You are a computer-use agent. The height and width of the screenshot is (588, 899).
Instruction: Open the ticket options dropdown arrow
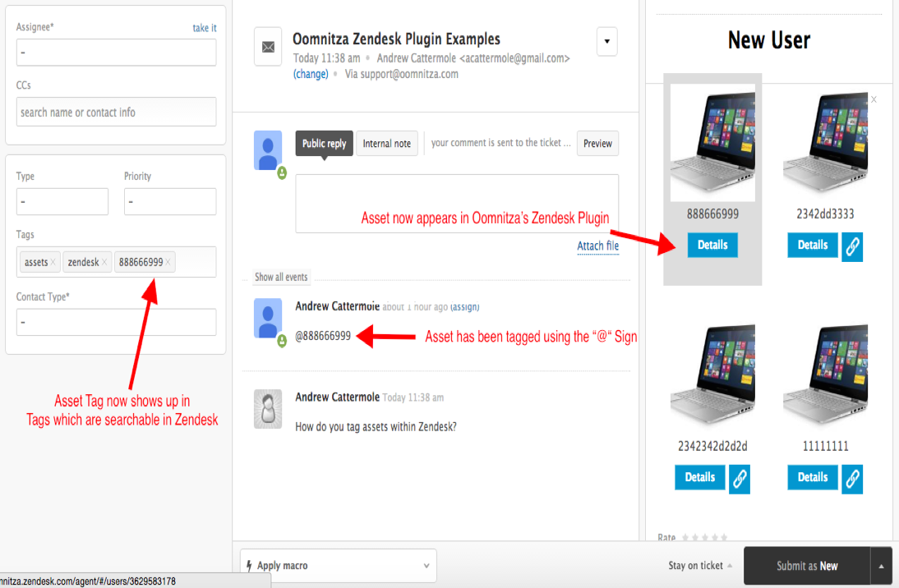click(x=606, y=41)
